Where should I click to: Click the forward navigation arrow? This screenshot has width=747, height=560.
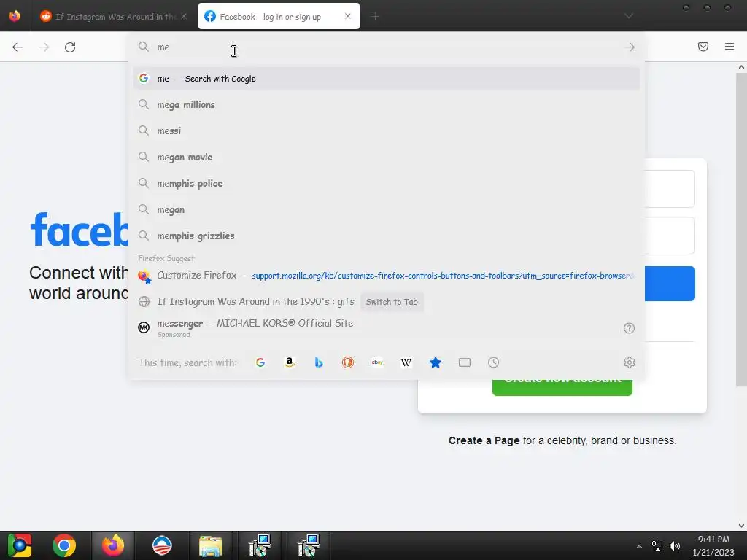point(44,47)
